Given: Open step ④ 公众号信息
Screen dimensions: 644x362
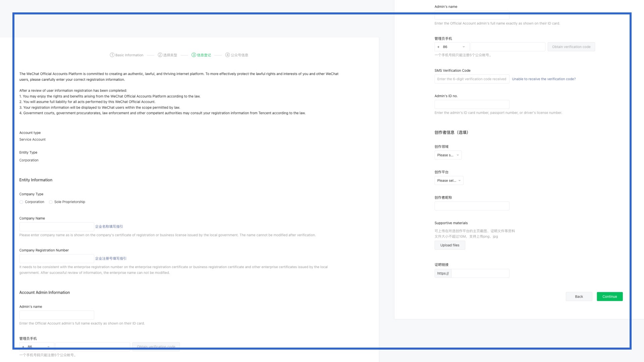Looking at the screenshot, I should 237,55.
